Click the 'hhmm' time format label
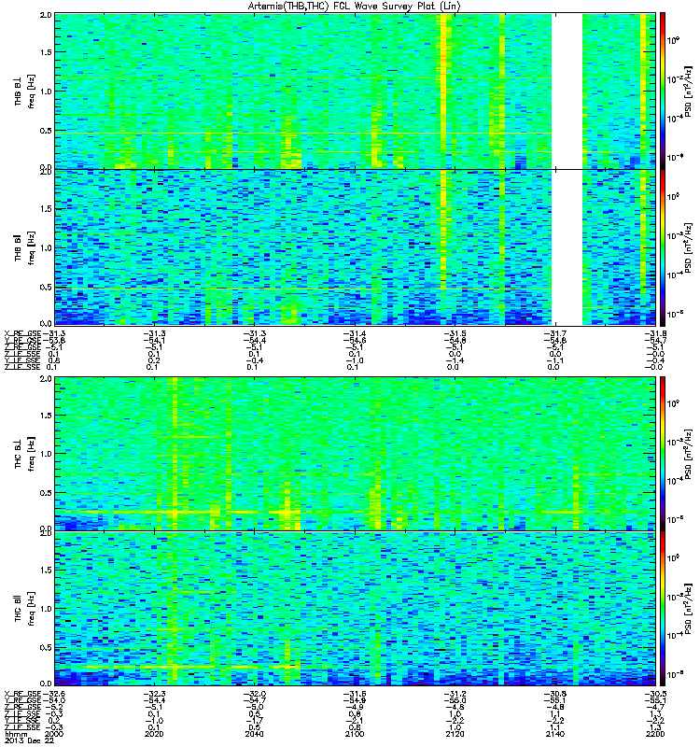Screen dimensions: 700x747 (14, 734)
